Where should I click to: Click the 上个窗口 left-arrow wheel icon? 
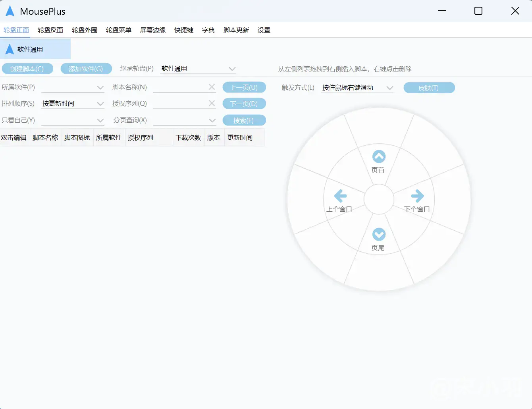(340, 196)
